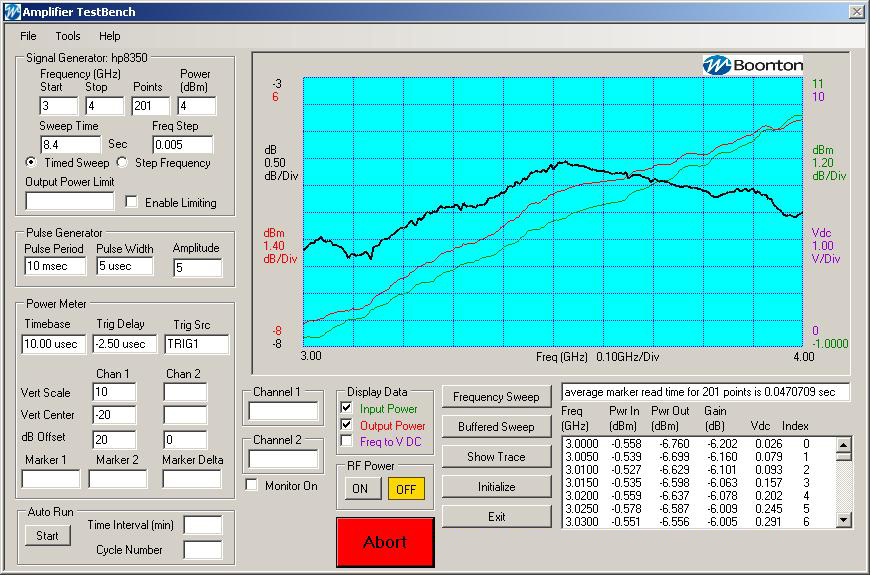Image resolution: width=870 pixels, height=575 pixels.
Task: Enable the Input Power checkbox
Action: tap(346, 409)
